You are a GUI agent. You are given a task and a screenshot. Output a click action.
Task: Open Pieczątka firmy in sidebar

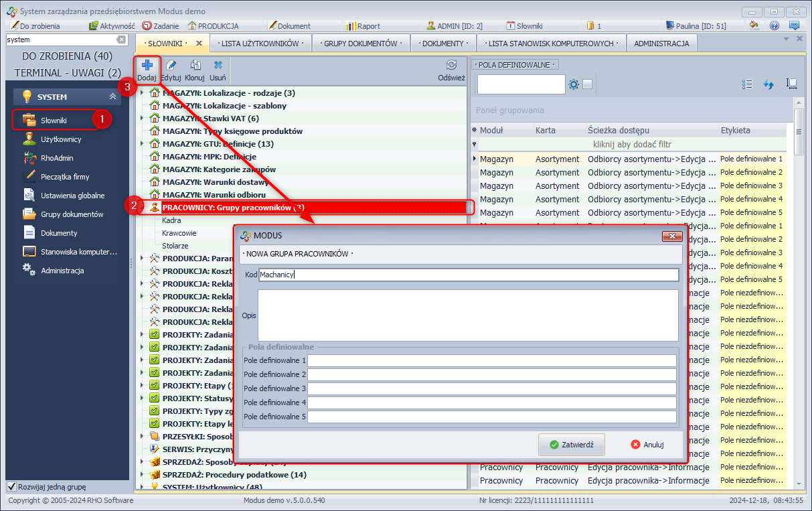click(x=64, y=177)
